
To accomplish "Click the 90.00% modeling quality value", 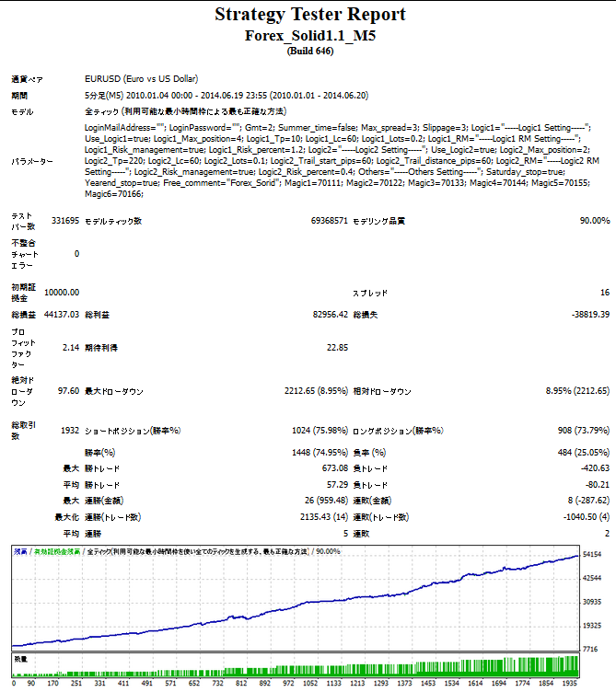I will click(594, 221).
